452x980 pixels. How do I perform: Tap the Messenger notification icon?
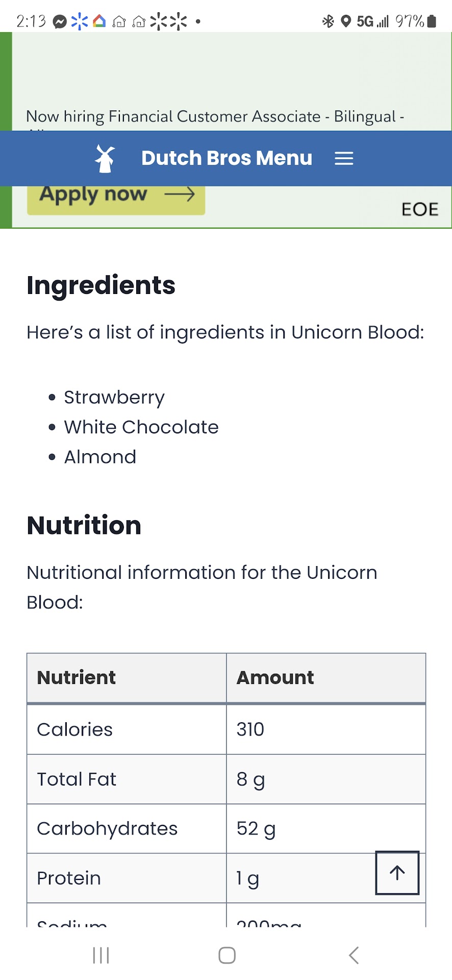point(60,21)
